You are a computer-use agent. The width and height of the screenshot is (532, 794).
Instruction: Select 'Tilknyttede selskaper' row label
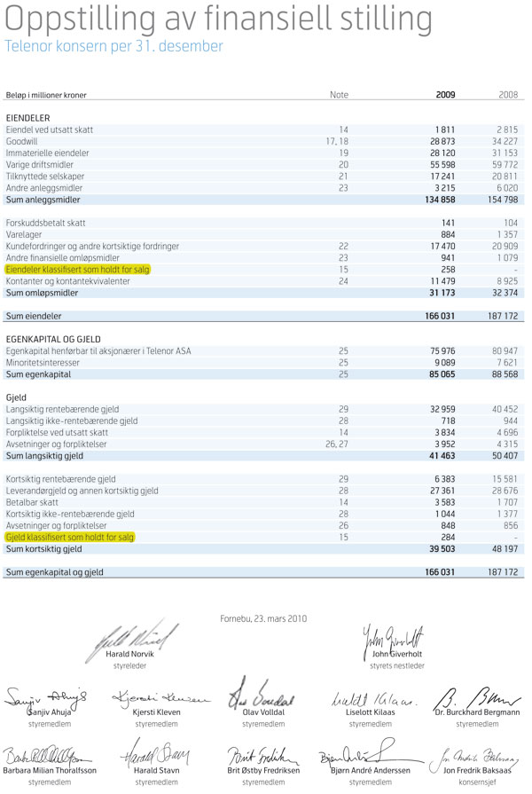pyautogui.click(x=45, y=177)
